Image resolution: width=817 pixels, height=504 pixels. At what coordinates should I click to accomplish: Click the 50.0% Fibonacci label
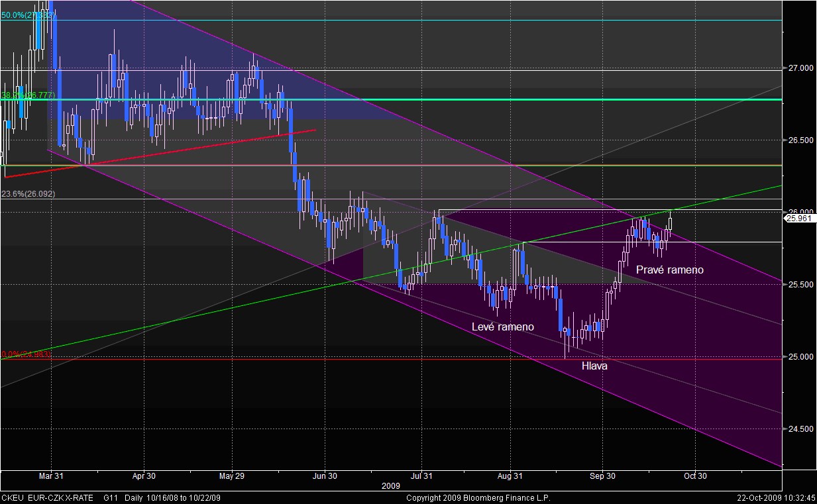click(28, 15)
